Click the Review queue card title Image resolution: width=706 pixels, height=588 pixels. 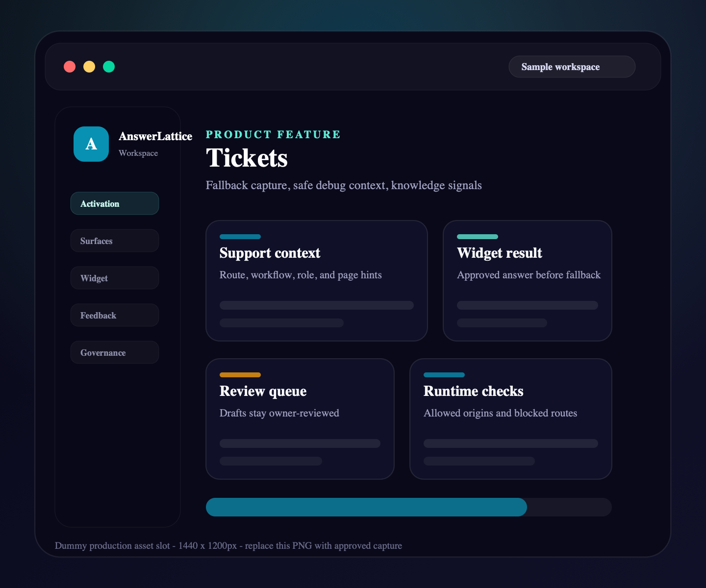coord(263,391)
